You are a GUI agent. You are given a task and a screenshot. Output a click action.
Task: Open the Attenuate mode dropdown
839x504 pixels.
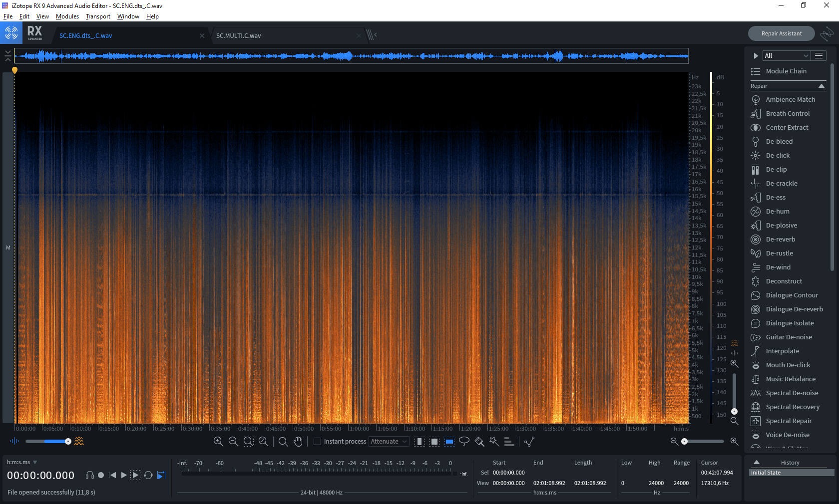tap(389, 441)
